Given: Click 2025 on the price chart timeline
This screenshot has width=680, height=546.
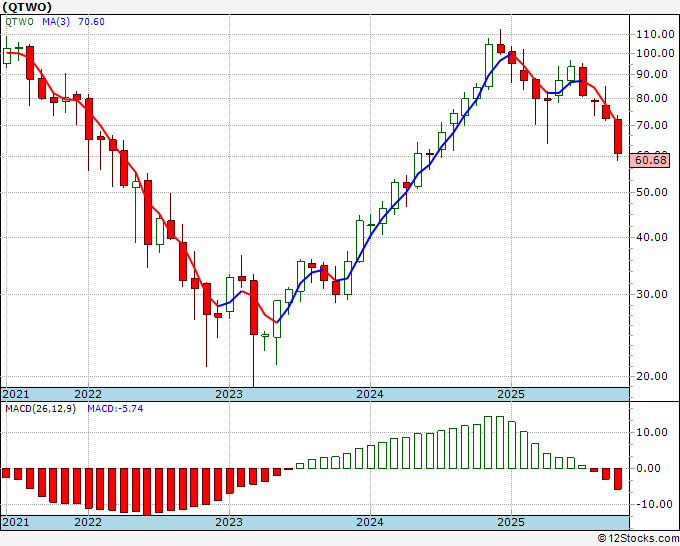Looking at the screenshot, I should click(x=511, y=394).
